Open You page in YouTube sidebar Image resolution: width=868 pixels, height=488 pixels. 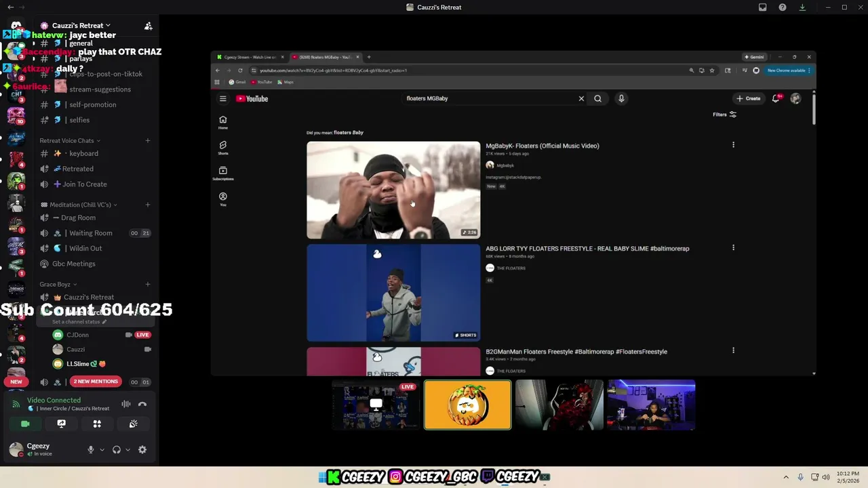pyautogui.click(x=223, y=199)
